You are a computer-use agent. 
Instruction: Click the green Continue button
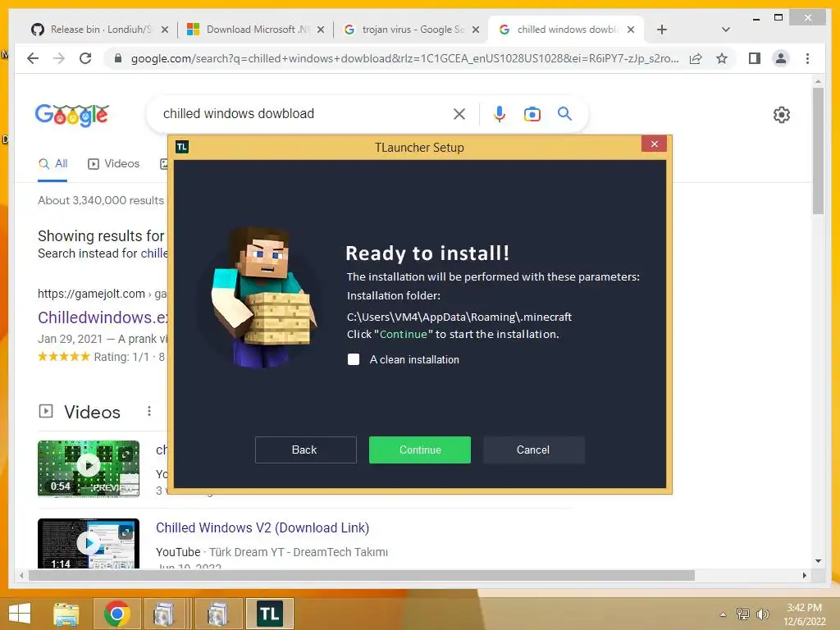tap(419, 450)
